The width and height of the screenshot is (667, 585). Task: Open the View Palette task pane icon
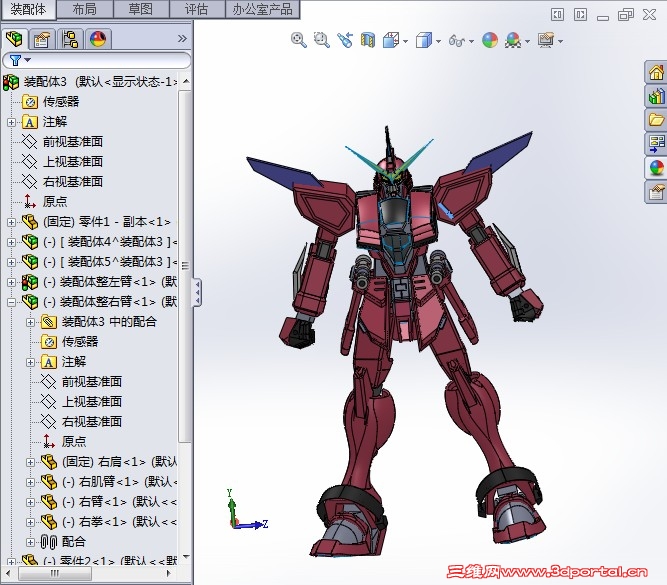click(656, 144)
